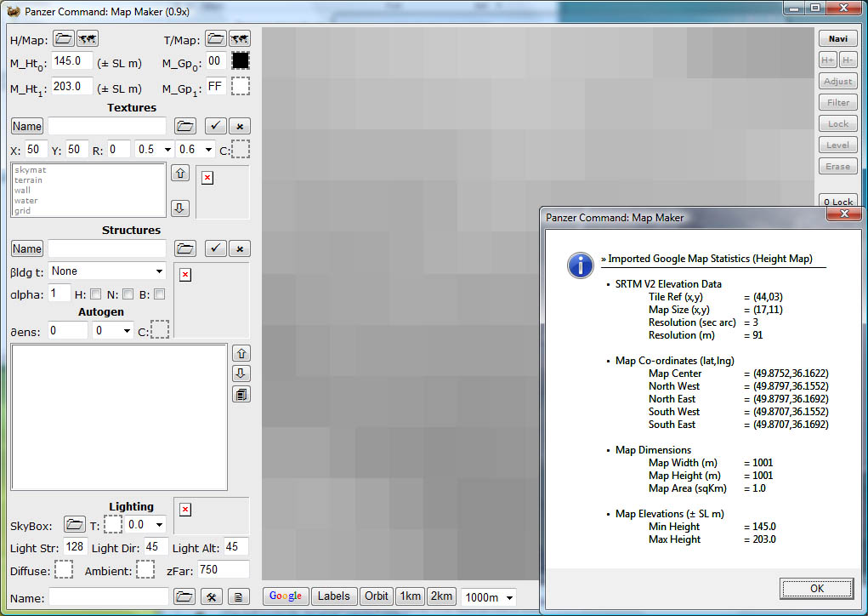The image size is (868, 616).
Task: Click the M_Ht0 field showing 145.0
Action: coord(71,61)
